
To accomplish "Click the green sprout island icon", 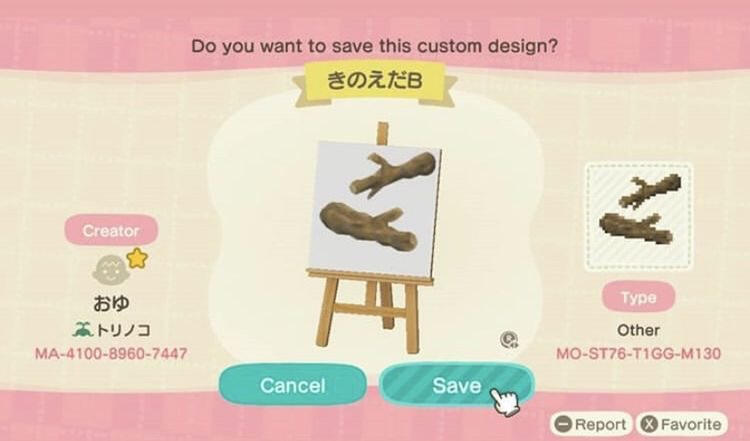I will tap(83, 330).
